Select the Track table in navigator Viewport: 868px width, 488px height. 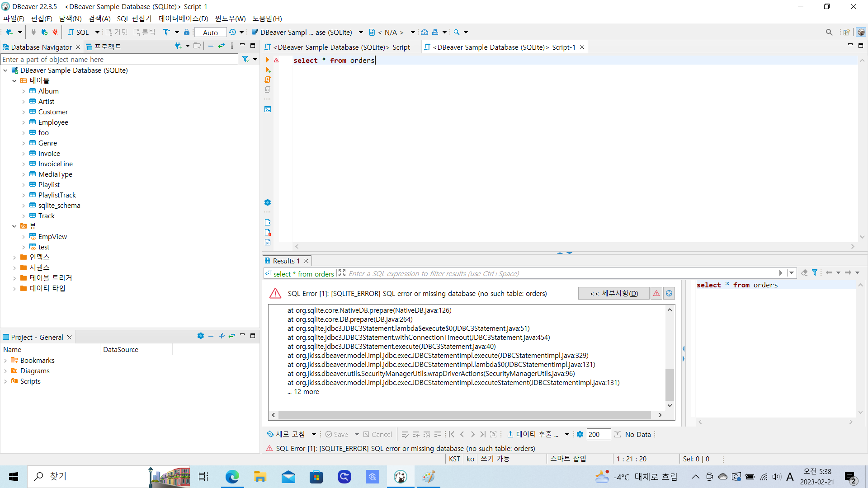pyautogui.click(x=47, y=216)
